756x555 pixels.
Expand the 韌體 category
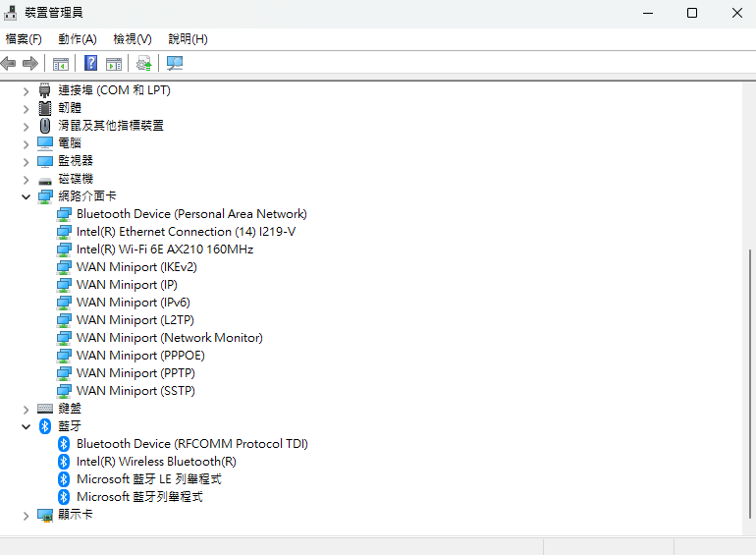coord(27,109)
